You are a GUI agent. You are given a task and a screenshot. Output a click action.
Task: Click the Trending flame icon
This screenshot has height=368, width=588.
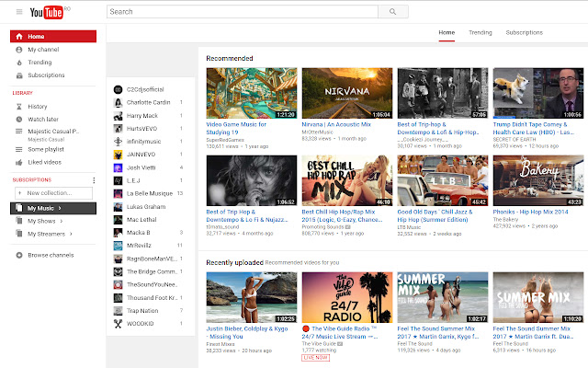(x=19, y=63)
